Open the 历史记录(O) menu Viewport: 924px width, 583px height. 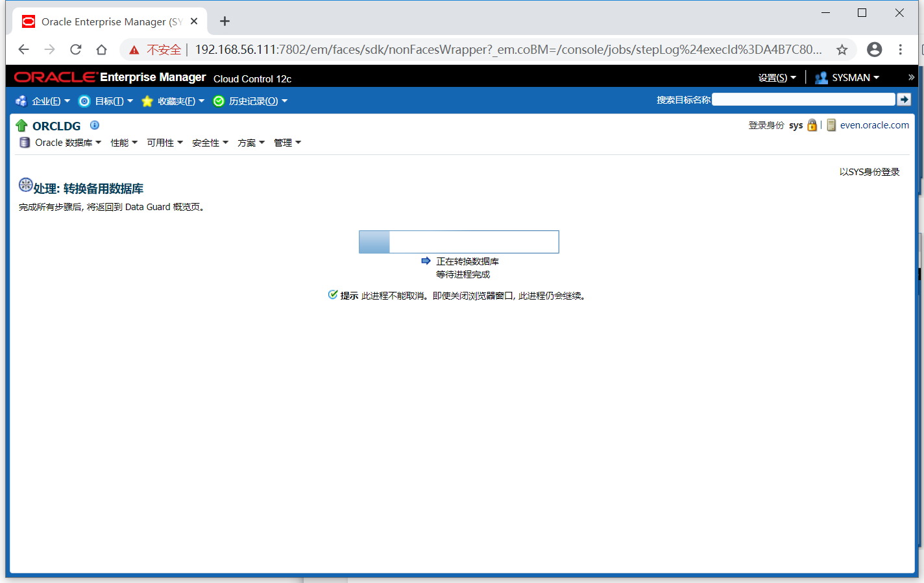258,101
